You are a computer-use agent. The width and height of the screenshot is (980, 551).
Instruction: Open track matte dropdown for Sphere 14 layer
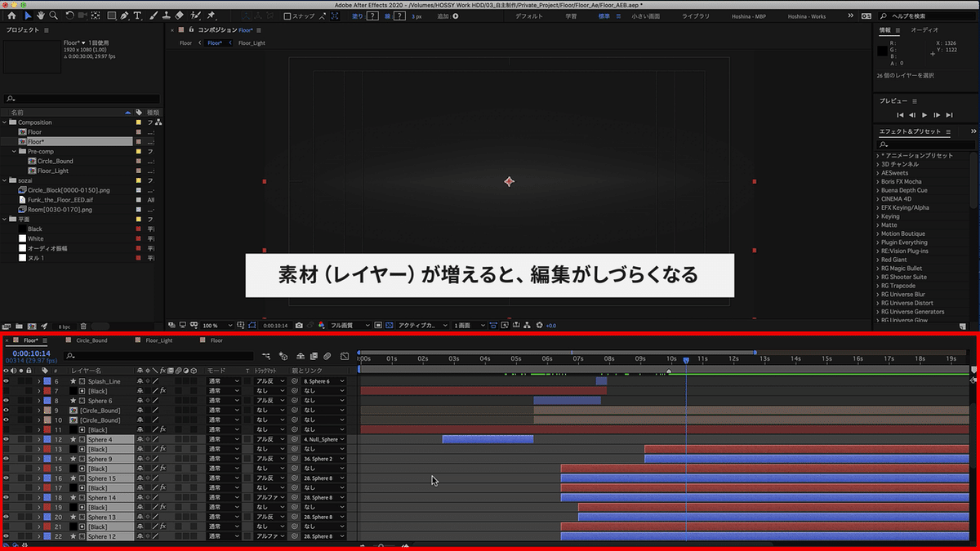[x=271, y=498]
